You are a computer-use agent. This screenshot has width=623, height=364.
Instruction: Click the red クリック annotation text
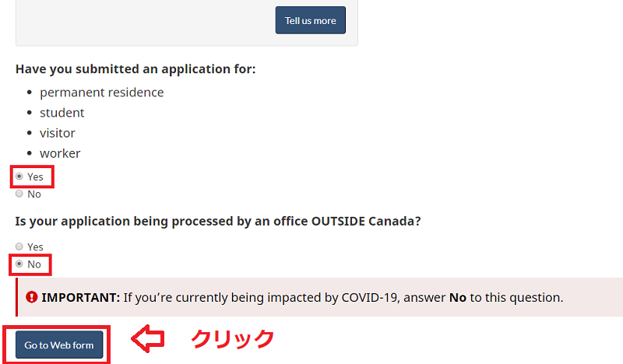233,339
